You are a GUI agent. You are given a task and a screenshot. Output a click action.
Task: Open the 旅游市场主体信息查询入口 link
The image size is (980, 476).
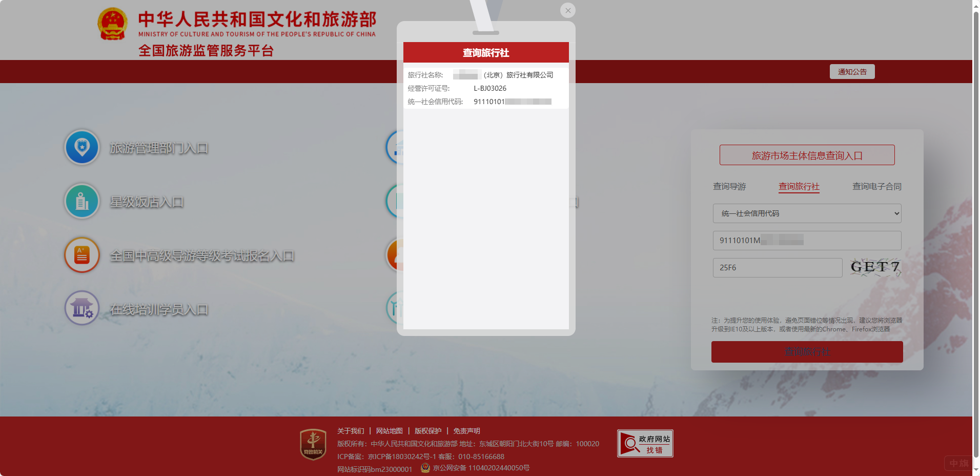coord(806,154)
